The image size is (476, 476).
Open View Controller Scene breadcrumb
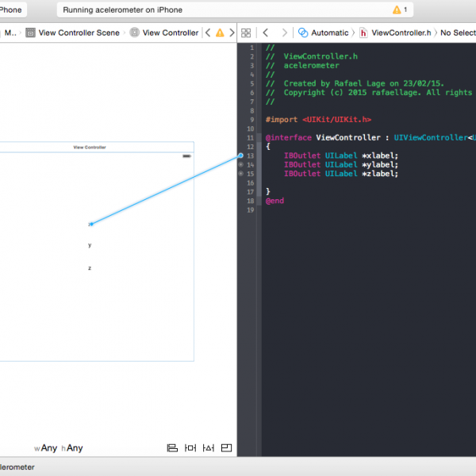click(73, 33)
